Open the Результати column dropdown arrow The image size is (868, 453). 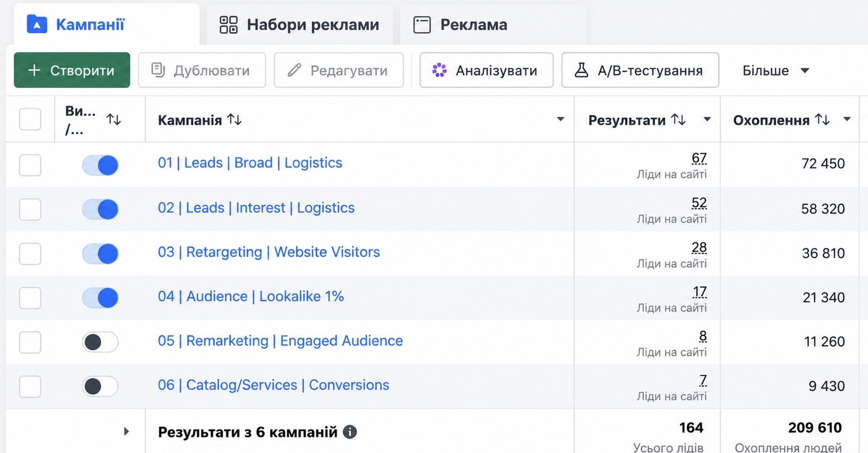tap(707, 119)
